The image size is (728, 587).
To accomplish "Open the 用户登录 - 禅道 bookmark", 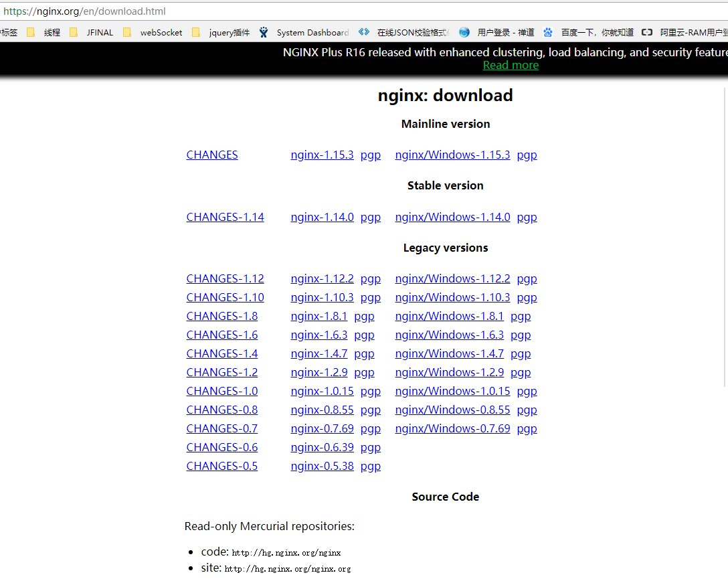I will pos(496,33).
